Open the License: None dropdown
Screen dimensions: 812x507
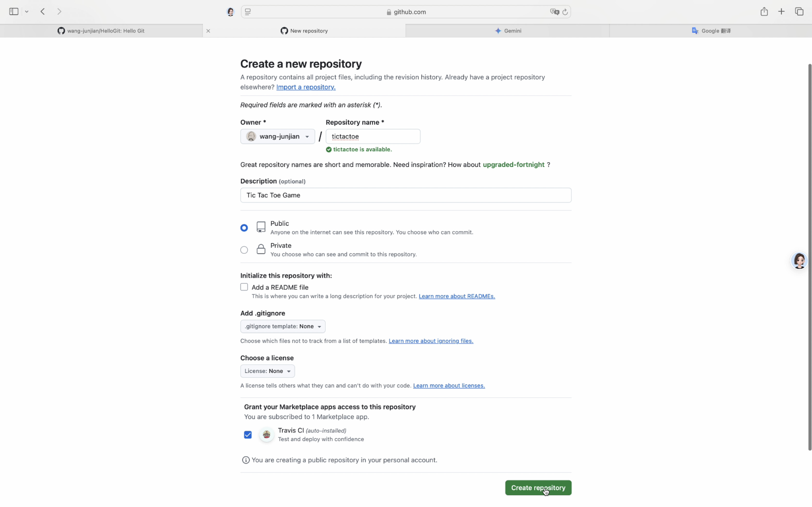click(x=267, y=371)
